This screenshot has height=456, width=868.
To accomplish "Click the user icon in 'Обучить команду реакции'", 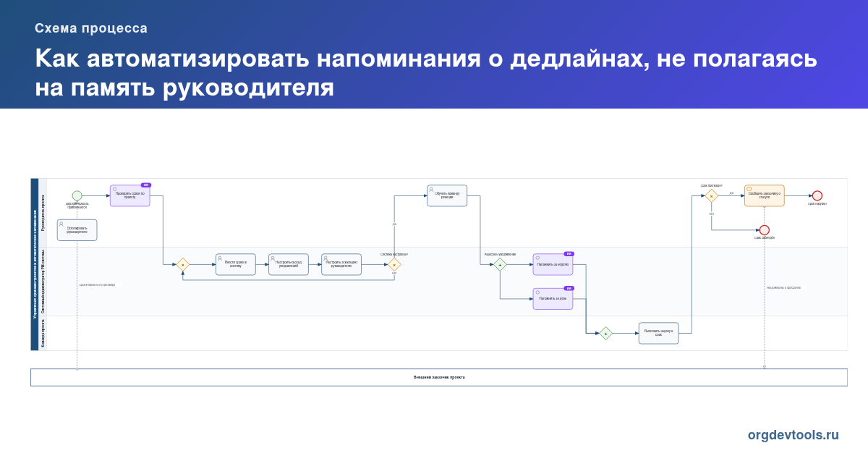I will point(431,190).
